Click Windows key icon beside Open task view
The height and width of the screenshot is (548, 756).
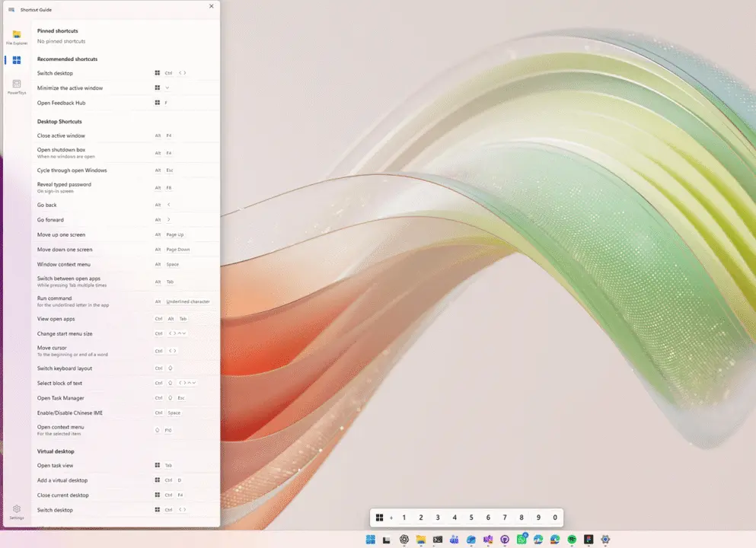coord(157,465)
